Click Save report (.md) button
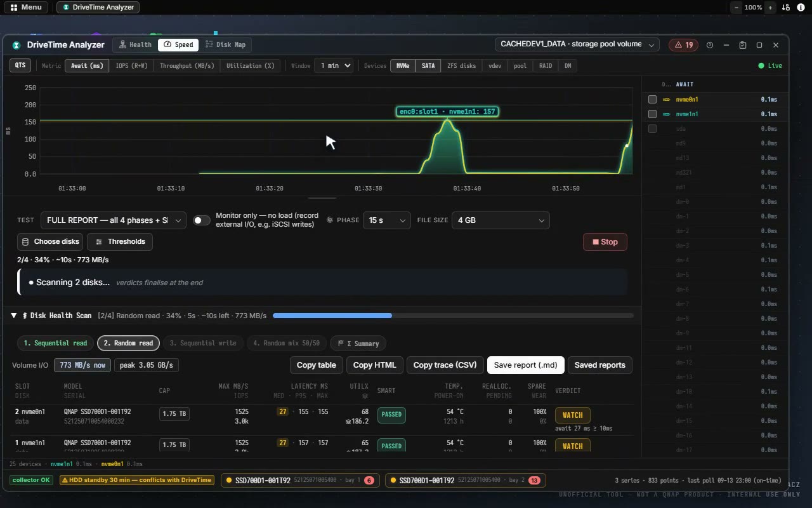812x508 pixels. pos(525,365)
